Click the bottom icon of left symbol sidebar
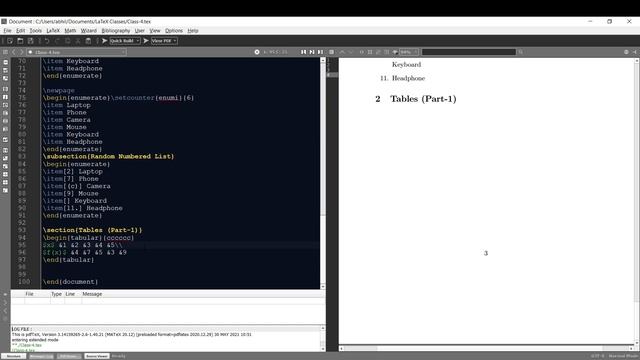Image resolution: width=640 pixels, height=360 pixels. click(5, 190)
